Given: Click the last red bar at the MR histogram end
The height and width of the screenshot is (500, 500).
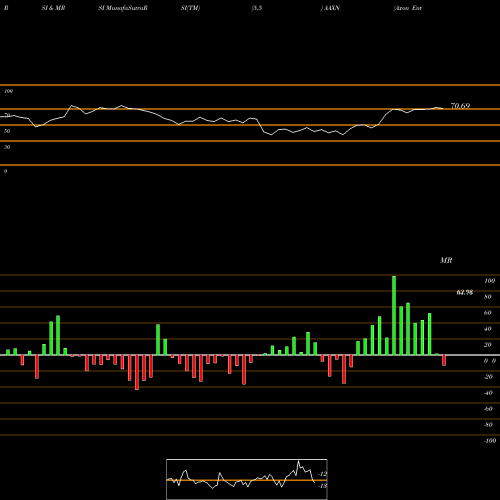Looking at the screenshot, I should click(444, 360).
